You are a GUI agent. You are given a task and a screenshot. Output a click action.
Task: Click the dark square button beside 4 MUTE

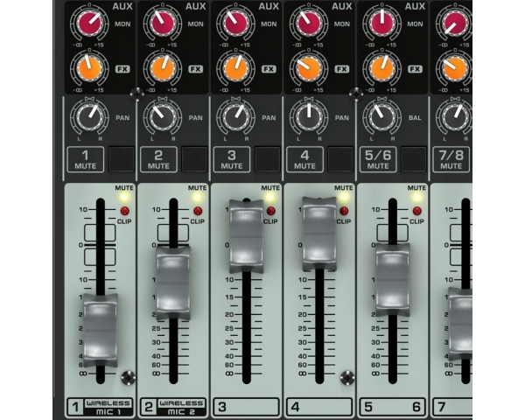340,159
